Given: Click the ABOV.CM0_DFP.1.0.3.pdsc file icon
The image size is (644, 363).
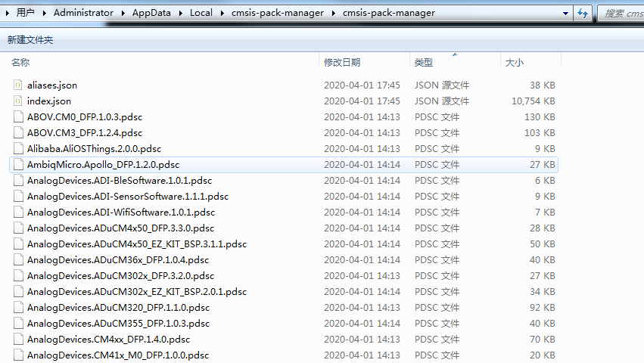Looking at the screenshot, I should tap(17, 117).
